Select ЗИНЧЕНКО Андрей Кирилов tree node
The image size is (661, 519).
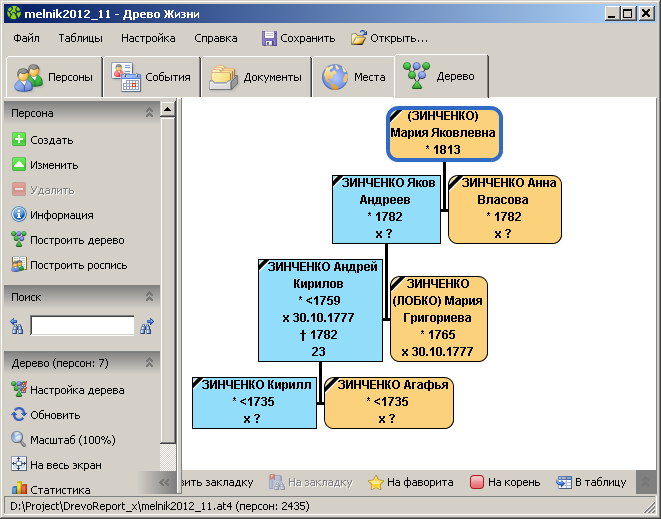click(x=323, y=309)
